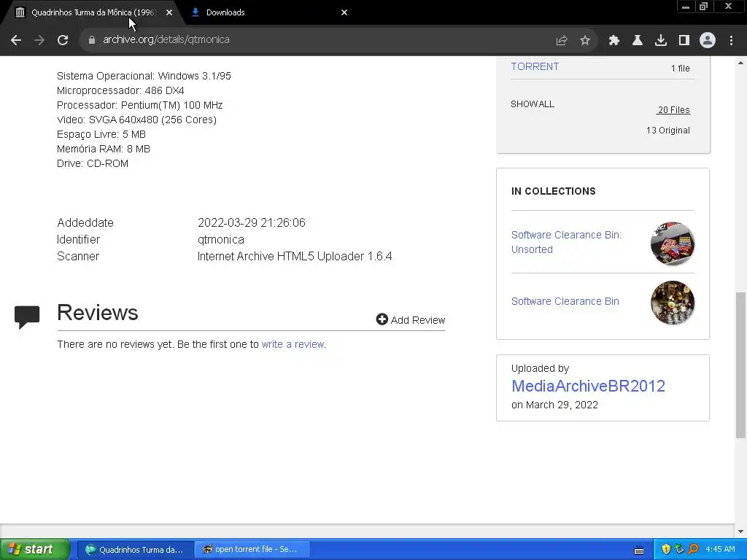Image resolution: width=747 pixels, height=560 pixels.
Task: Click the padlock site info icon
Action: click(x=91, y=40)
